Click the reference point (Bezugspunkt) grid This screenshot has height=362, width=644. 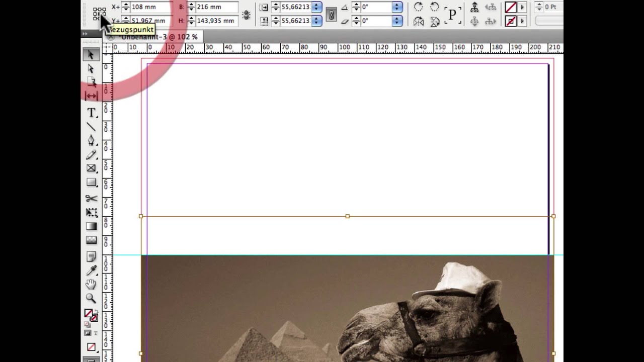click(99, 14)
